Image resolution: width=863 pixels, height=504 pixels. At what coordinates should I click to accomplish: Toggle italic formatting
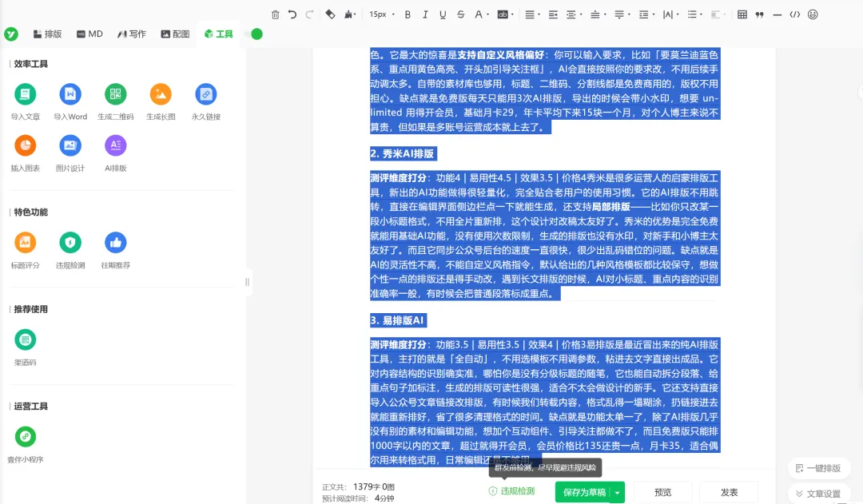coord(425,15)
